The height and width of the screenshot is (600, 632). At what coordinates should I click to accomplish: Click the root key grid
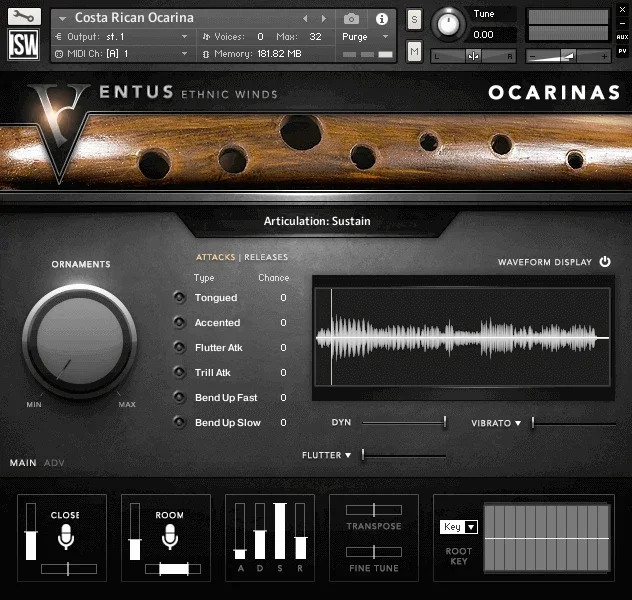pos(547,538)
